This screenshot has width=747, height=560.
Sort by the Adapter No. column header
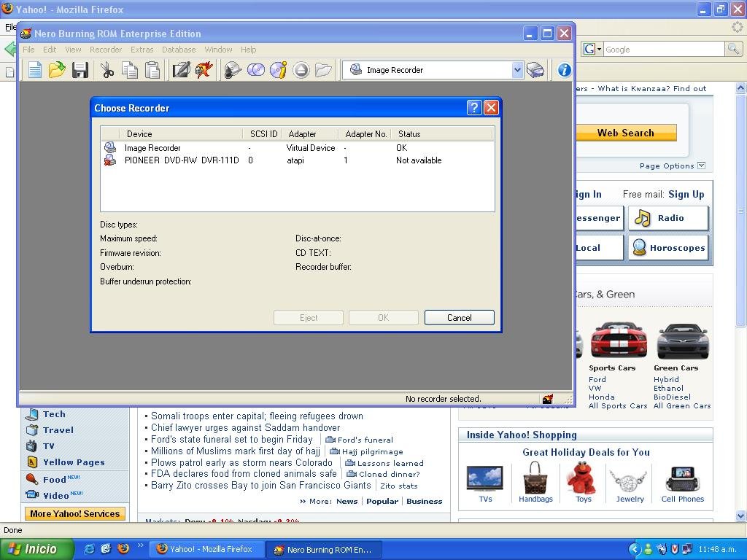[x=365, y=134]
